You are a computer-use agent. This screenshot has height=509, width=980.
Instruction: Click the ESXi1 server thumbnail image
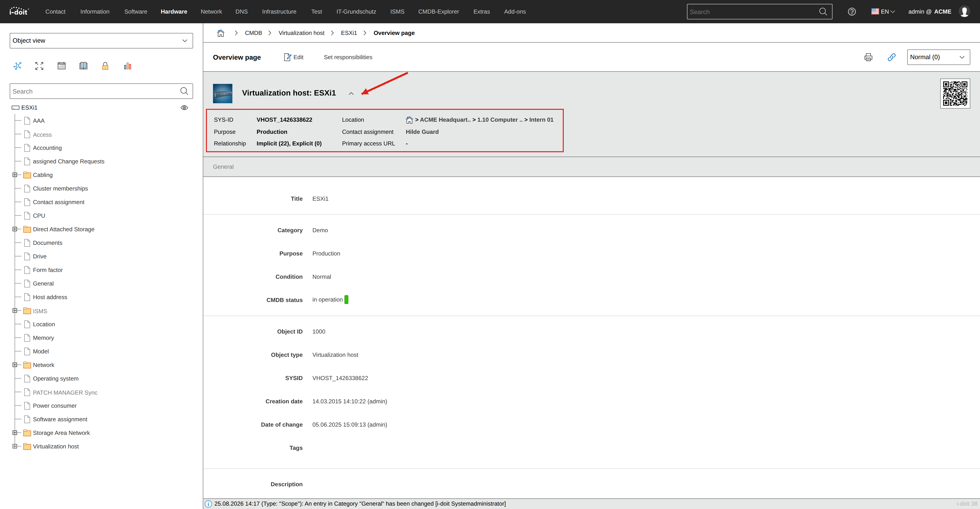click(222, 94)
